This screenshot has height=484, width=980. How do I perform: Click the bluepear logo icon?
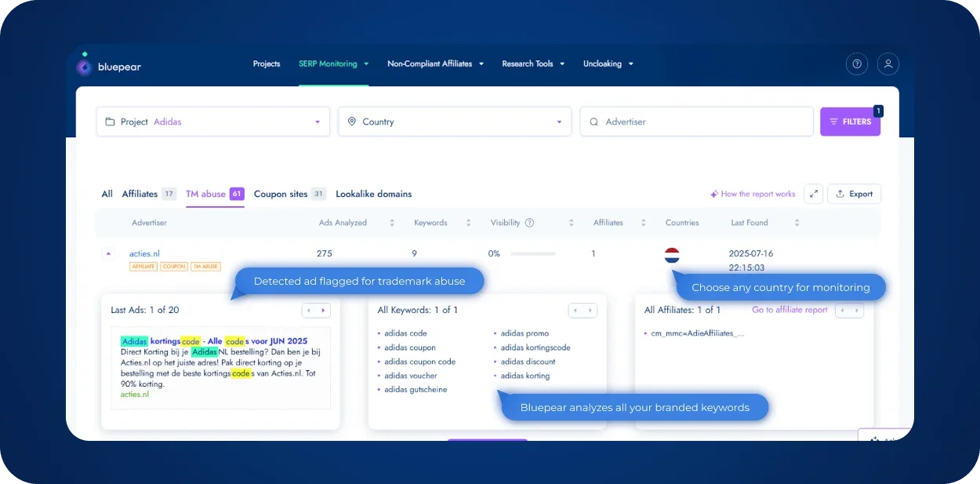(84, 66)
